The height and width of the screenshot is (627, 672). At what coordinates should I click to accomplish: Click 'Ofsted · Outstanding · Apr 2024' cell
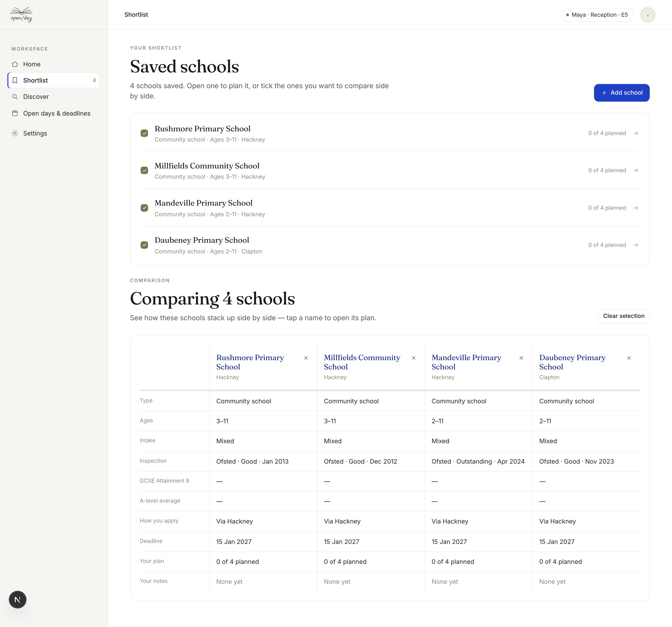(478, 461)
